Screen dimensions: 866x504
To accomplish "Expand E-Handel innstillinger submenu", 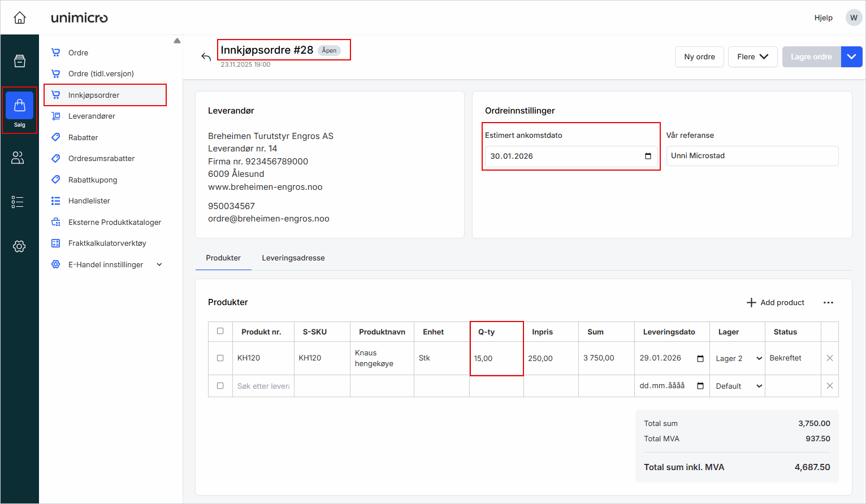I will click(159, 264).
